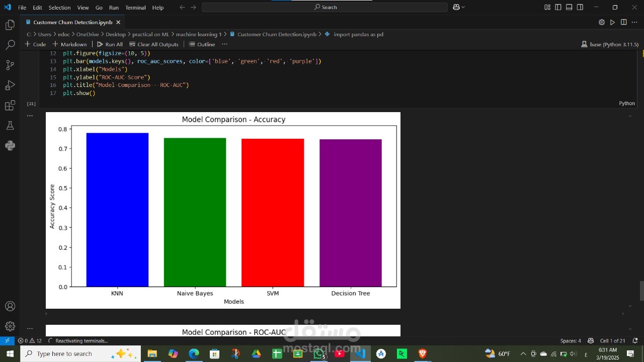
Task: Expand 'machine learning 1' breadcrumb
Action: point(199,34)
